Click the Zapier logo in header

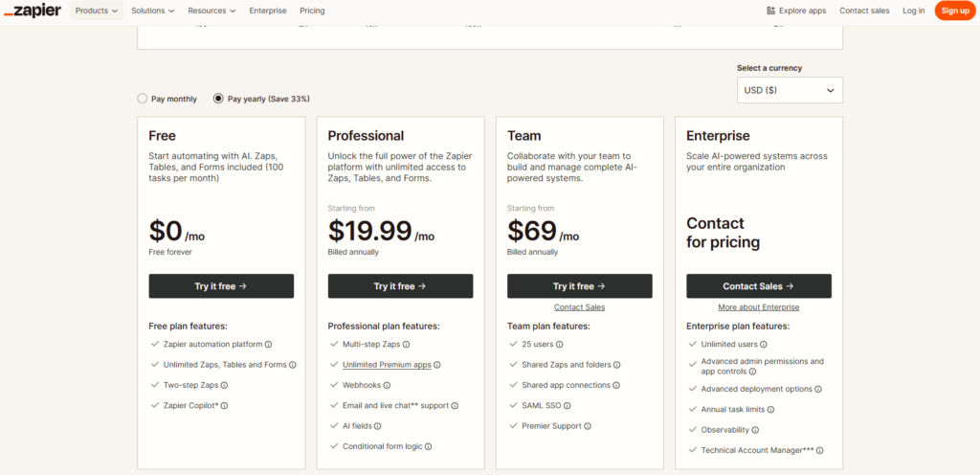pos(33,11)
